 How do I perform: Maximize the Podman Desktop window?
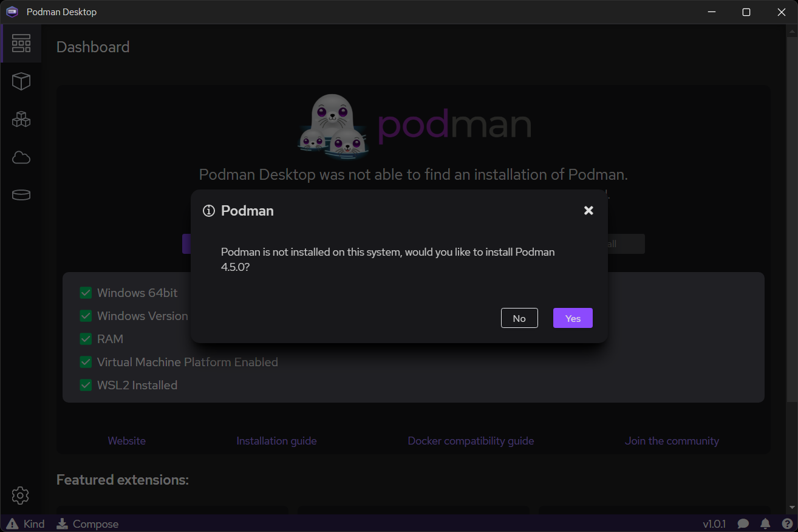click(x=746, y=12)
